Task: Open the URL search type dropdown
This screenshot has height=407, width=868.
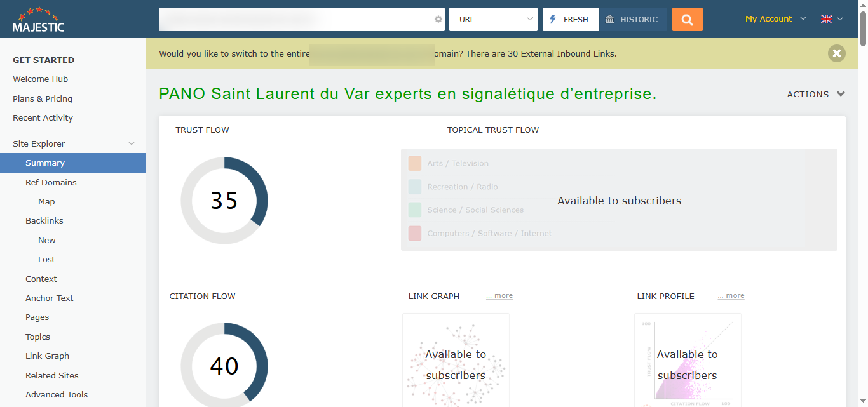Action: click(x=493, y=20)
